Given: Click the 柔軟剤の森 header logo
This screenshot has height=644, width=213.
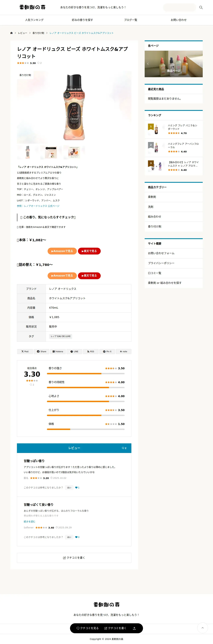Looking at the screenshot, I should (33, 7).
